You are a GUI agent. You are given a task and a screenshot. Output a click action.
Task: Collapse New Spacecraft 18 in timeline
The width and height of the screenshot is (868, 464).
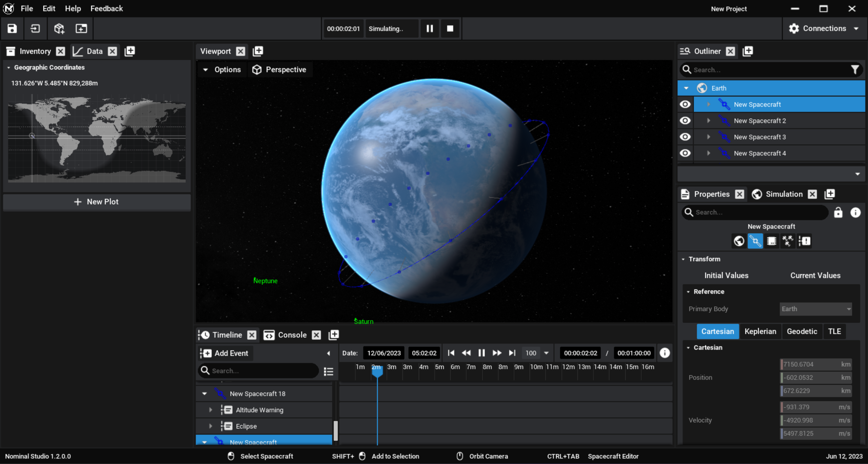(x=204, y=394)
